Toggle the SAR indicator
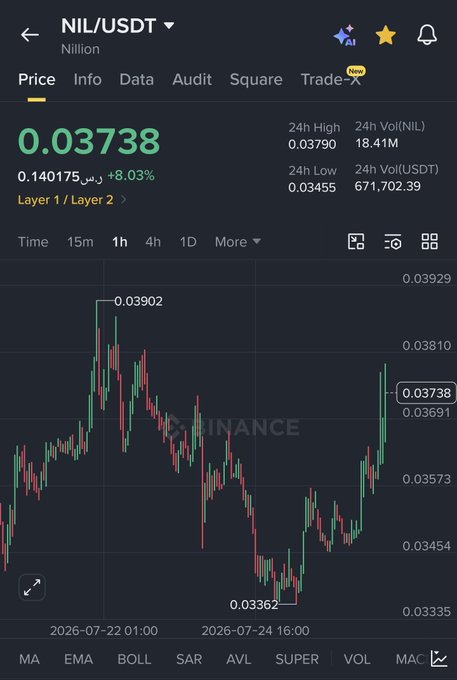 tap(189, 659)
